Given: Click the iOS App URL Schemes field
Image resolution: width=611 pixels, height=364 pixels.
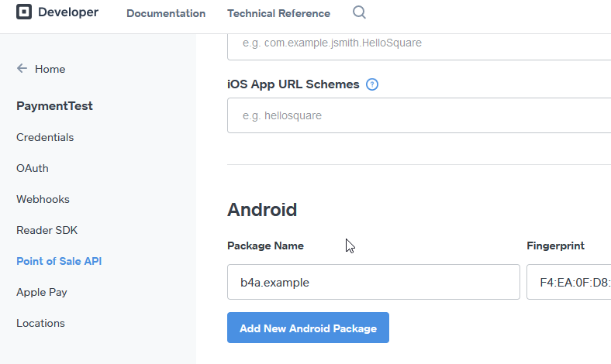Looking at the screenshot, I should click(x=419, y=115).
